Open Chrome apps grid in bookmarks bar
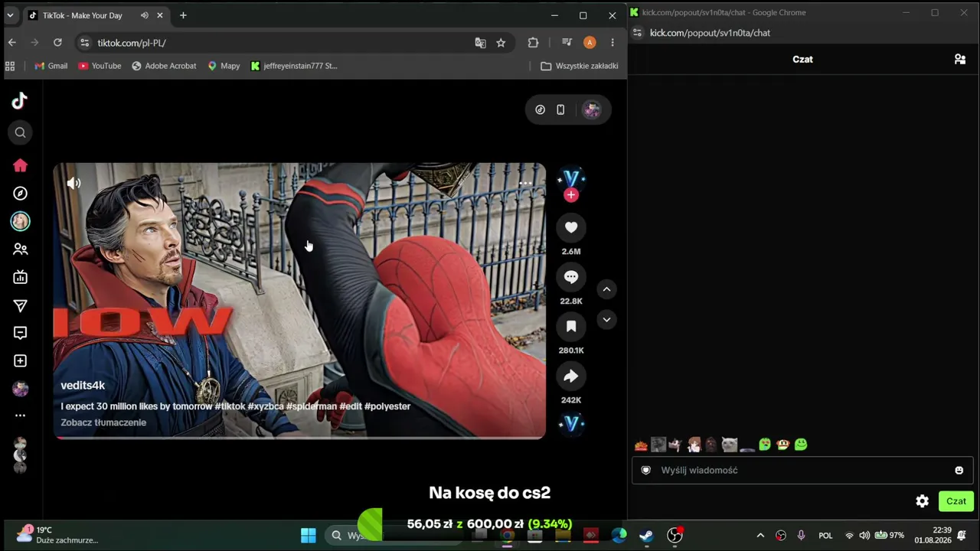 [10, 66]
